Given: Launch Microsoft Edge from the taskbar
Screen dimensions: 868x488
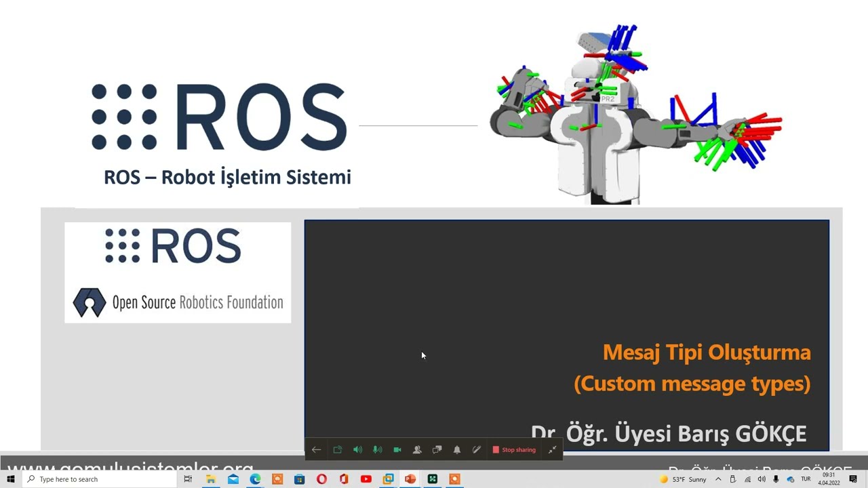Looking at the screenshot, I should coord(255,479).
